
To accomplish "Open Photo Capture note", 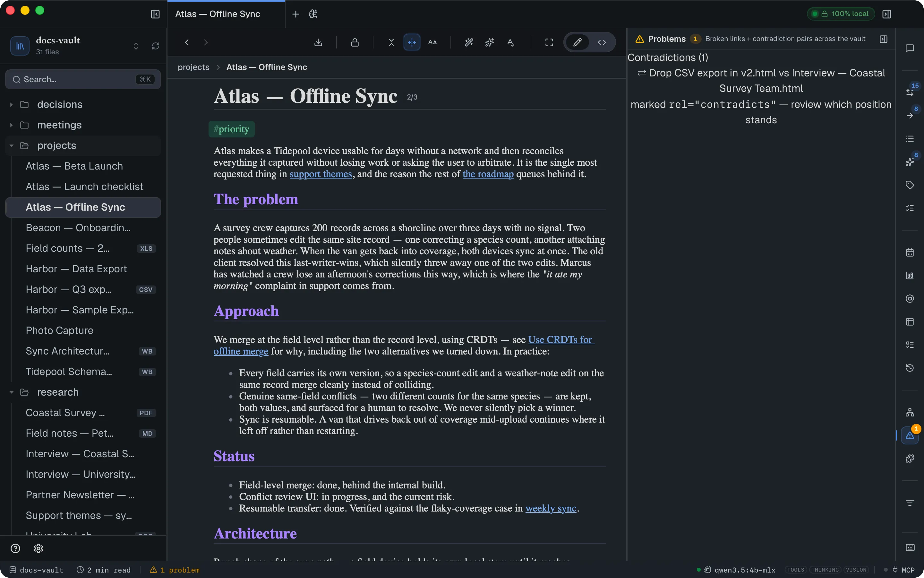I will pyautogui.click(x=83, y=330).
